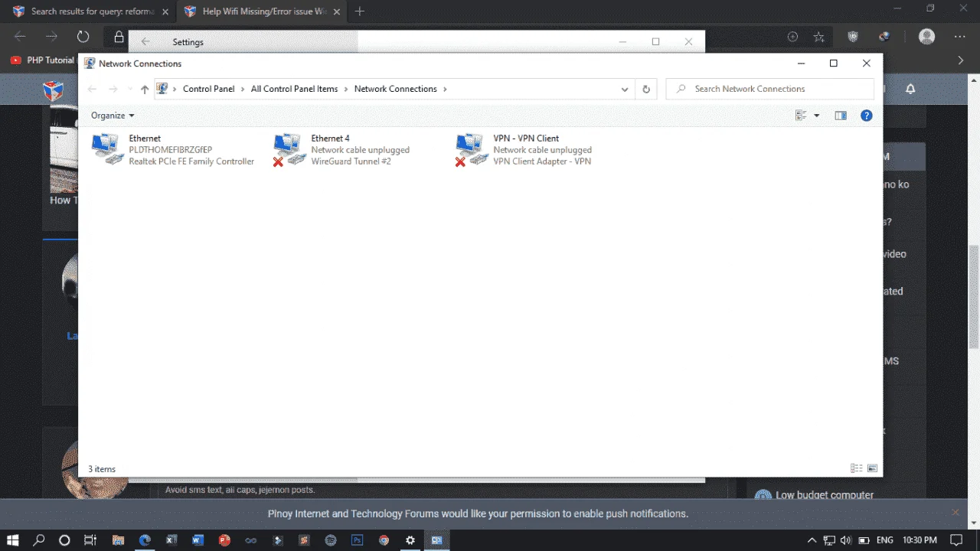Screen dimensions: 980x551
Task: Click 'PLDTHOMEFIBRZGfEP' network name text
Action: (170, 150)
